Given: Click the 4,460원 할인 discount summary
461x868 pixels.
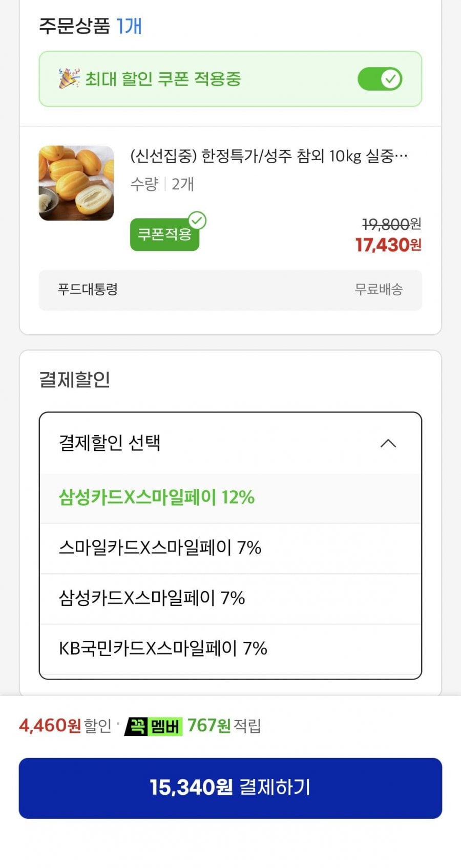Looking at the screenshot, I should [x=65, y=726].
